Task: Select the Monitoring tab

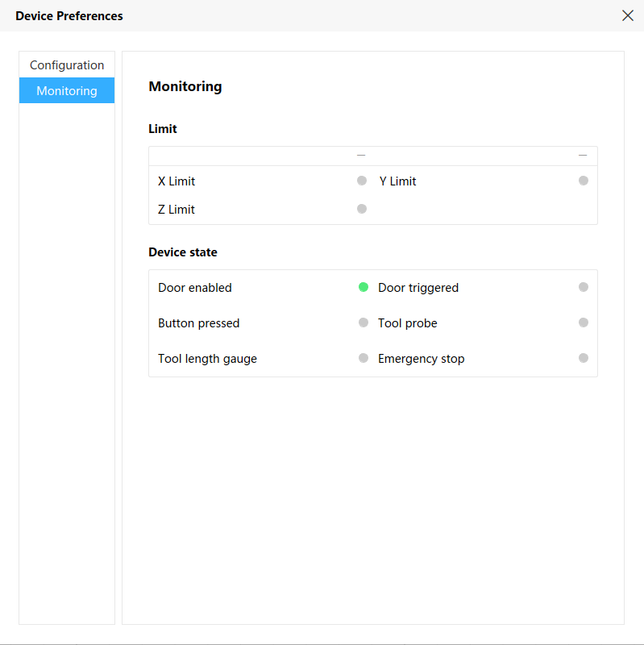Action: pos(66,90)
